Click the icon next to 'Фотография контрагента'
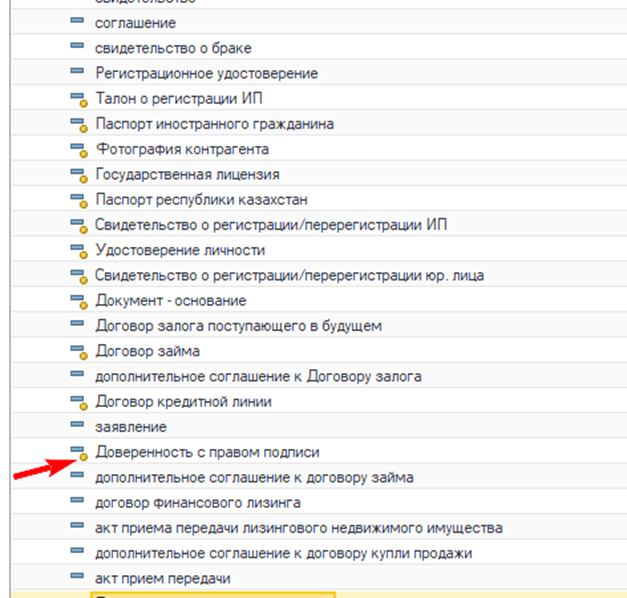This screenshot has height=598, width=627. pyautogui.click(x=79, y=150)
